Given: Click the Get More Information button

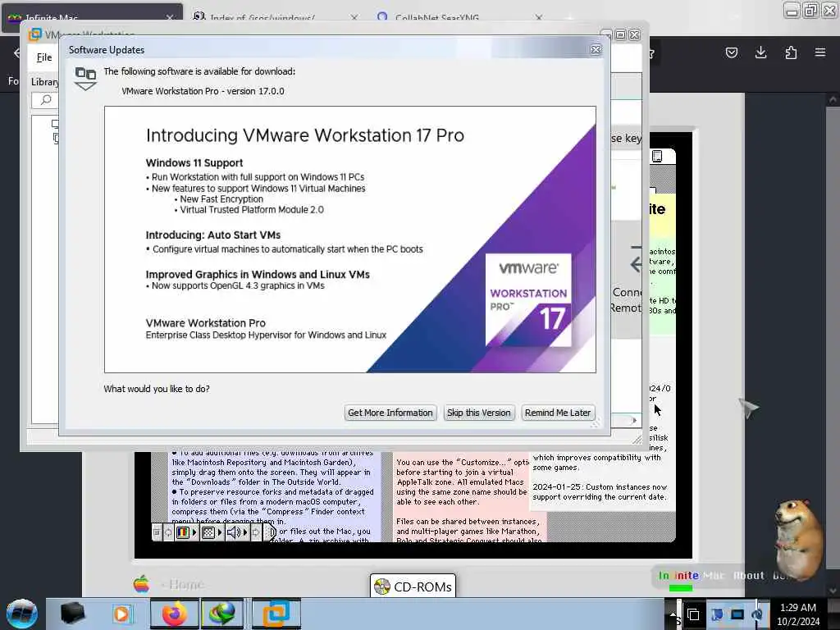Looking at the screenshot, I should coord(390,413).
